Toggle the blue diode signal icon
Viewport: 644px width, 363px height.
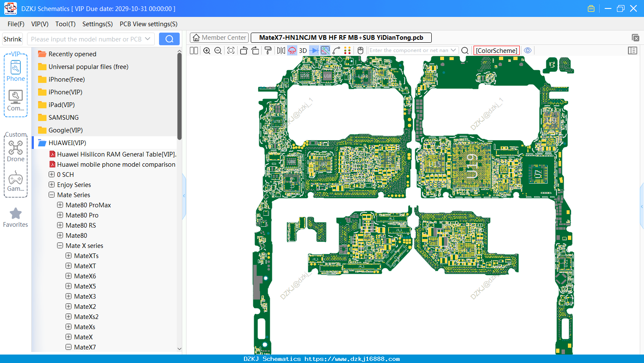(x=314, y=50)
